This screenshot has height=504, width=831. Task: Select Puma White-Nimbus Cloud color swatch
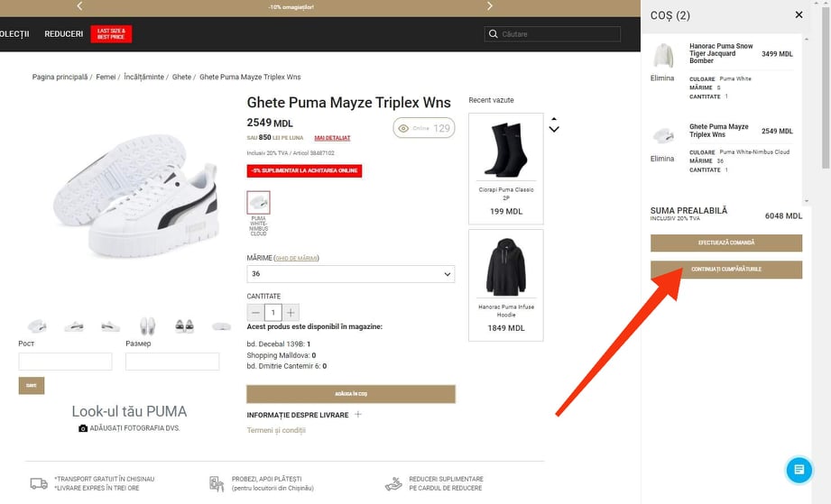[x=259, y=203]
